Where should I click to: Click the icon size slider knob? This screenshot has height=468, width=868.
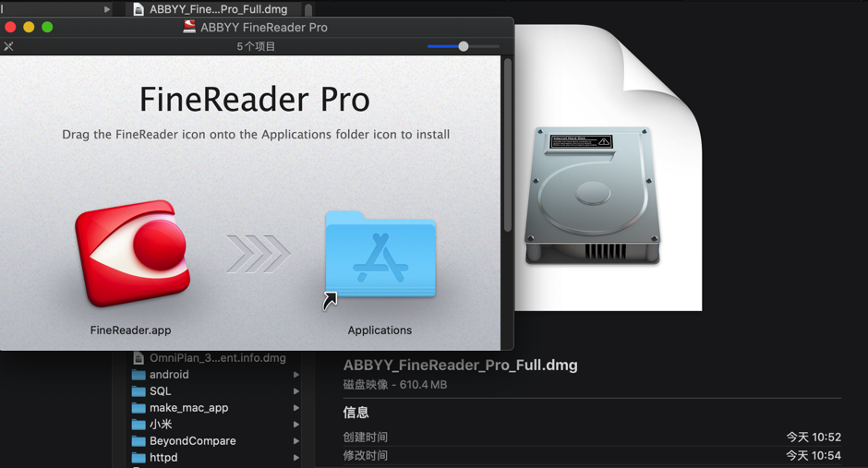click(464, 46)
